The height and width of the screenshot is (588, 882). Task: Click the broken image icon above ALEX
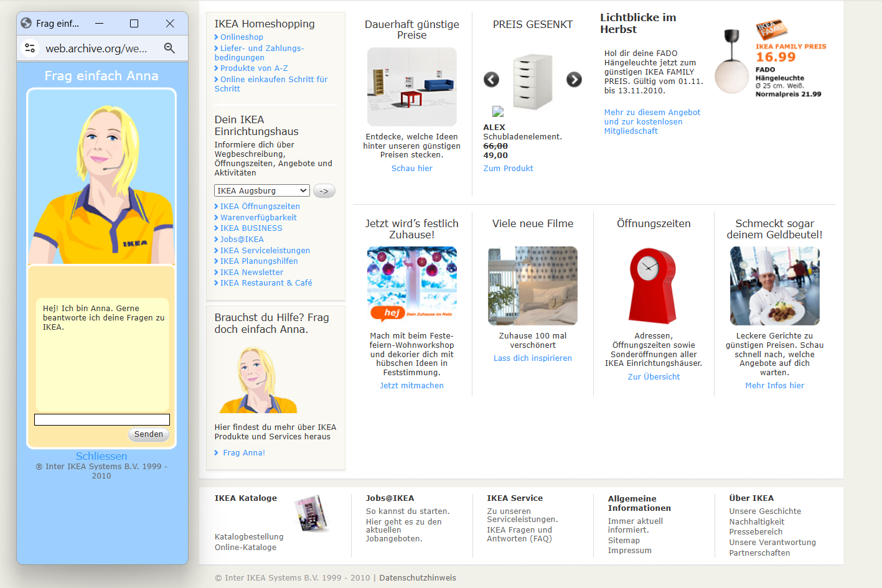[498, 111]
